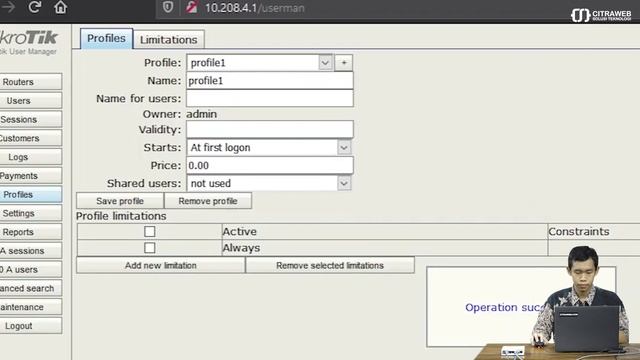Click the forward navigation arrow

8,7
